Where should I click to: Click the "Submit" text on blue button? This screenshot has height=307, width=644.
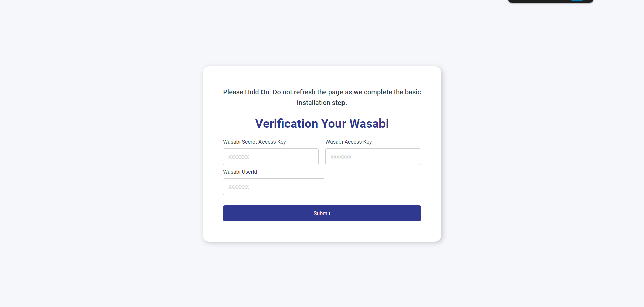coord(322,213)
